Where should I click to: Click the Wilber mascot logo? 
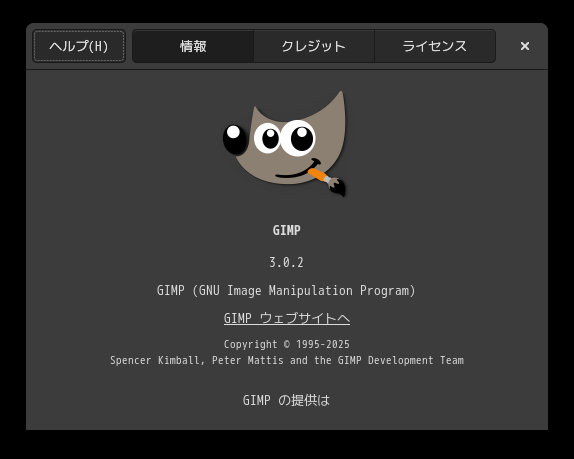pyautogui.click(x=285, y=144)
